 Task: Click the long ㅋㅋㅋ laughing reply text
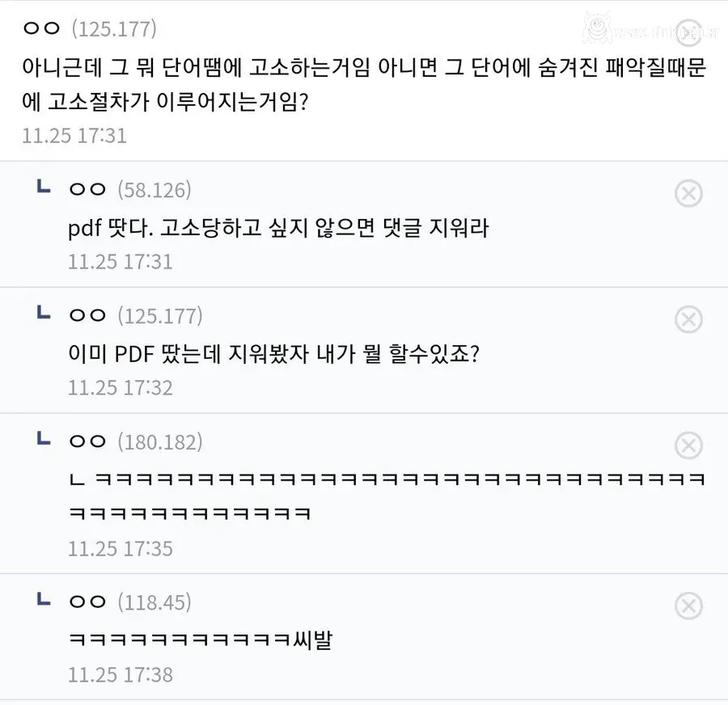[364, 492]
